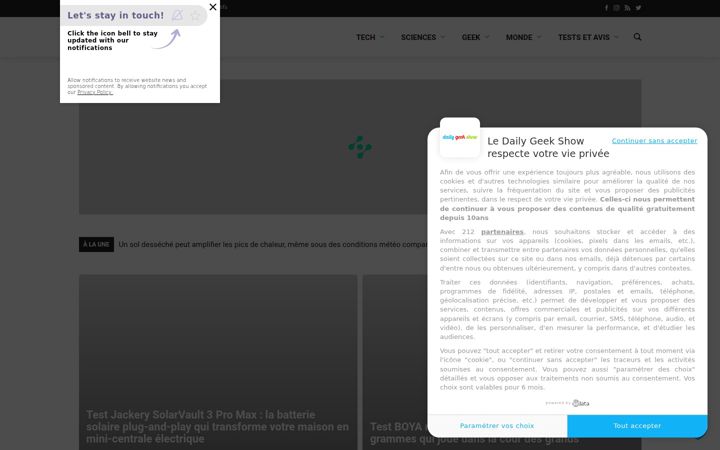Expand the SCIENCES dropdown arrow
The width and height of the screenshot is (720, 450).
[x=443, y=37]
